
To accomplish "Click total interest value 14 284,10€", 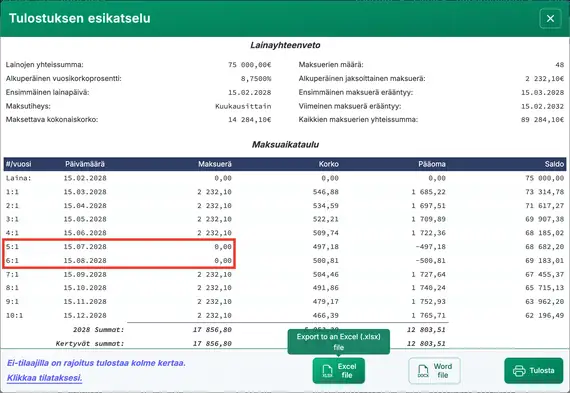I will [x=249, y=120].
